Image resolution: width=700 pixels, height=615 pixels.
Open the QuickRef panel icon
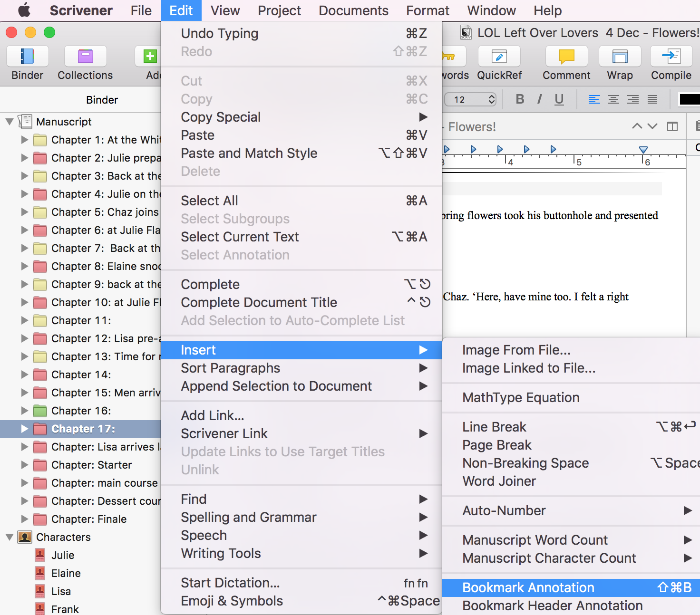pos(499,56)
